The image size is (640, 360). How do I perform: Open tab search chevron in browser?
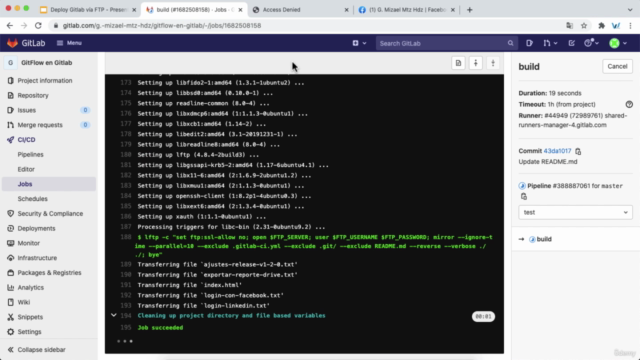click(x=630, y=10)
